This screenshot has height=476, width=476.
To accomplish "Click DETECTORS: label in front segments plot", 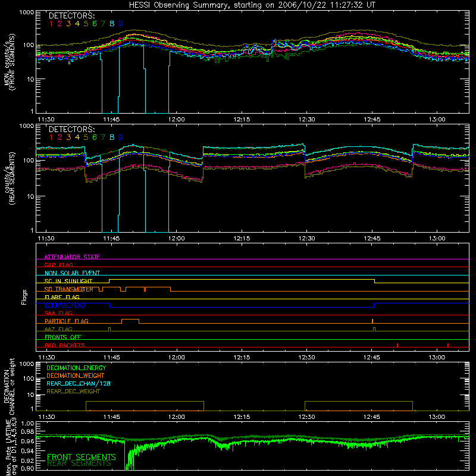I will tap(71, 16).
